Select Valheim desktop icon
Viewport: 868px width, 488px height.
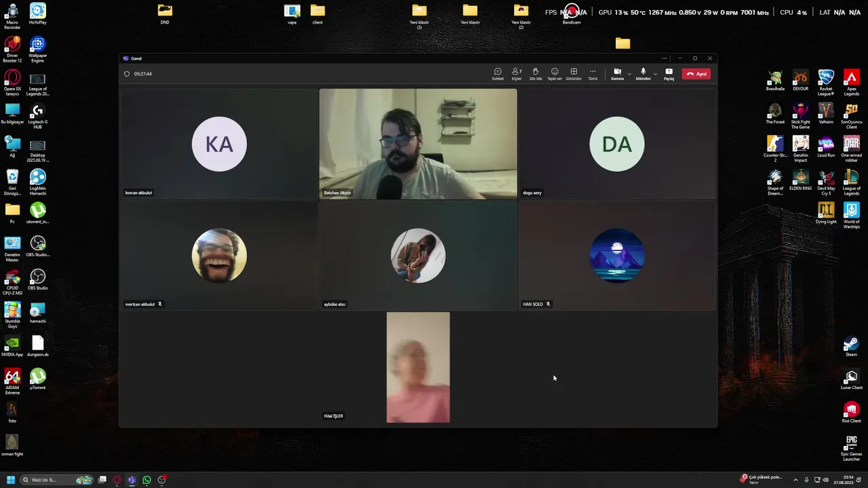click(x=825, y=113)
